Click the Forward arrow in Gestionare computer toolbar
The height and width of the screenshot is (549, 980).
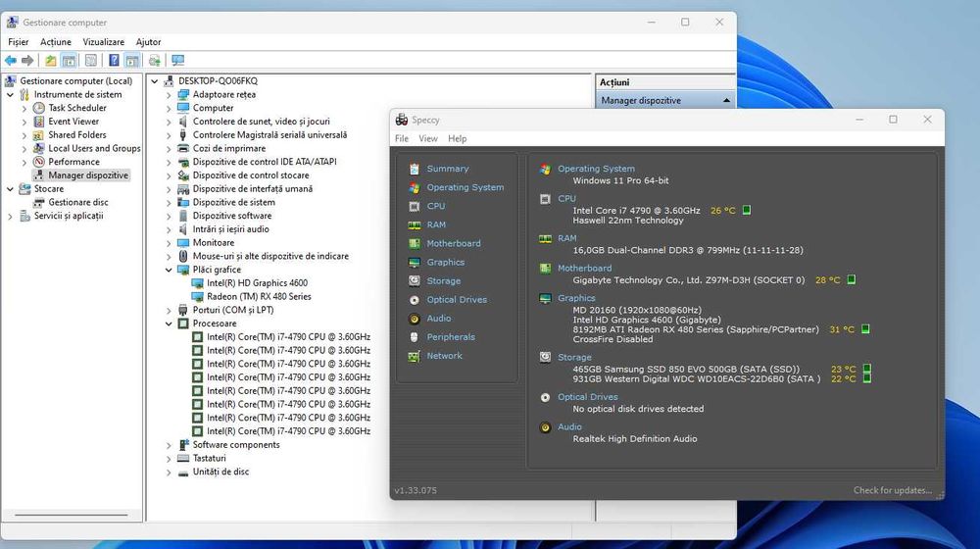[27, 61]
